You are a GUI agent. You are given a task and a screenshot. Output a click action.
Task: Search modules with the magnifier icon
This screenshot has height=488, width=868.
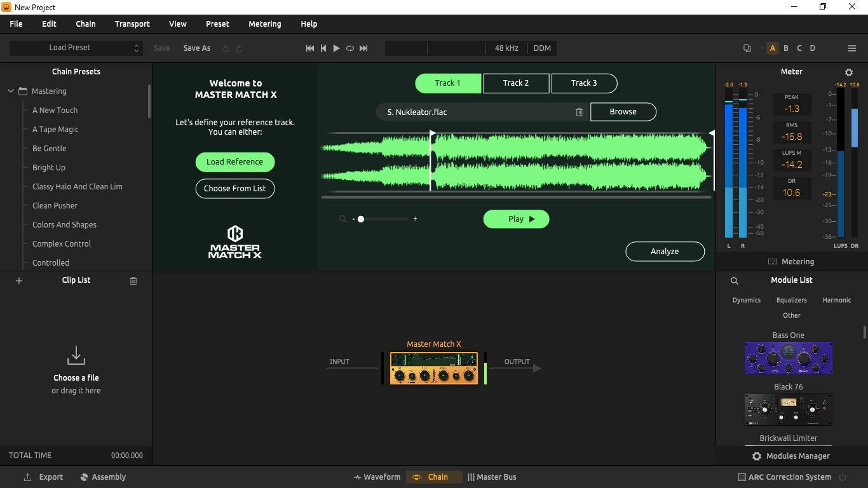pos(734,280)
